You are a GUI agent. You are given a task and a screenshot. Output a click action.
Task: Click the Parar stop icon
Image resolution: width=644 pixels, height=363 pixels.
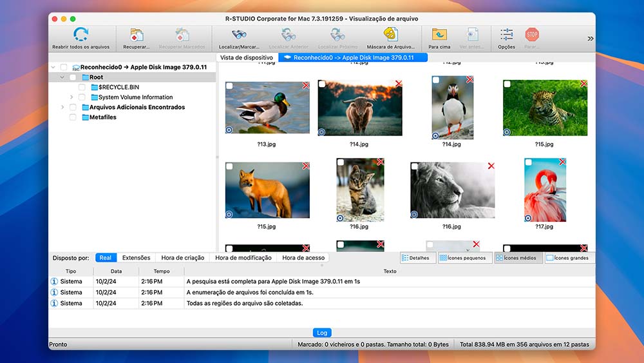pyautogui.click(x=532, y=35)
